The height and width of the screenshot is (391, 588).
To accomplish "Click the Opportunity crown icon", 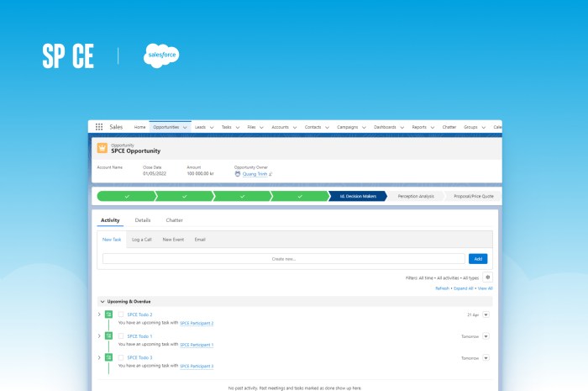I will [102, 148].
